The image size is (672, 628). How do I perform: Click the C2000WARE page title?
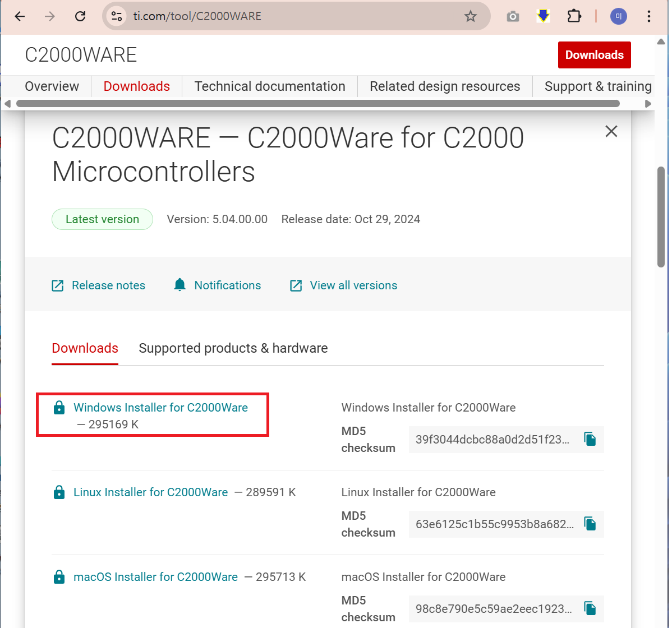tap(81, 55)
